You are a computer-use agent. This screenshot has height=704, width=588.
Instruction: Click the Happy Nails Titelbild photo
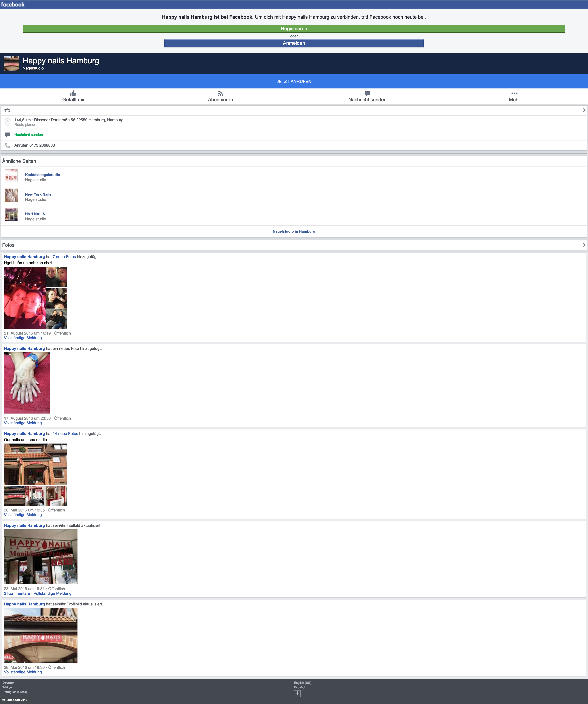tap(41, 557)
